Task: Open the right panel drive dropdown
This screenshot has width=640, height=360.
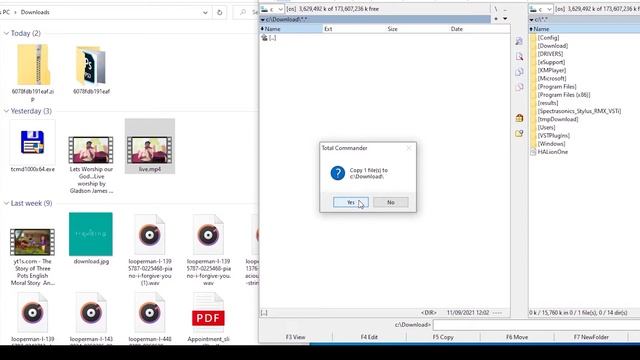Action: (x=541, y=9)
